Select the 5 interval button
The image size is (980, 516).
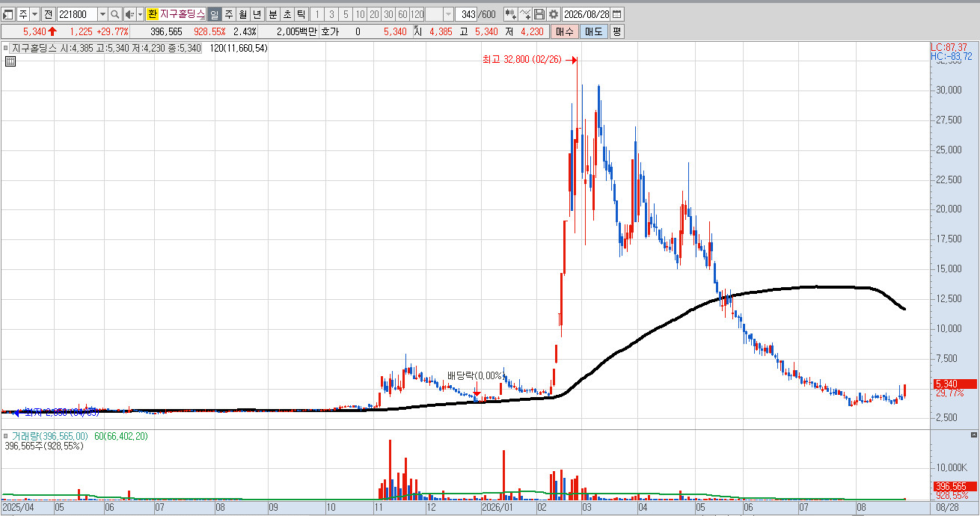tap(346, 14)
